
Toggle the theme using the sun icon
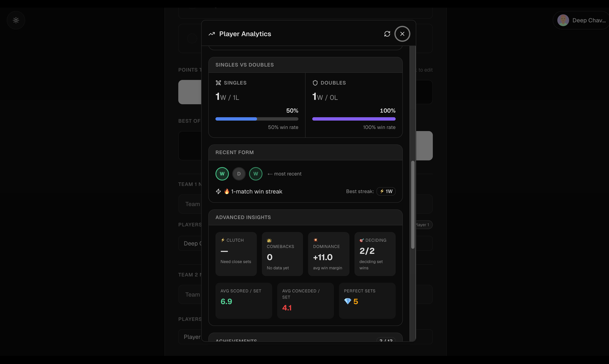coord(16,20)
